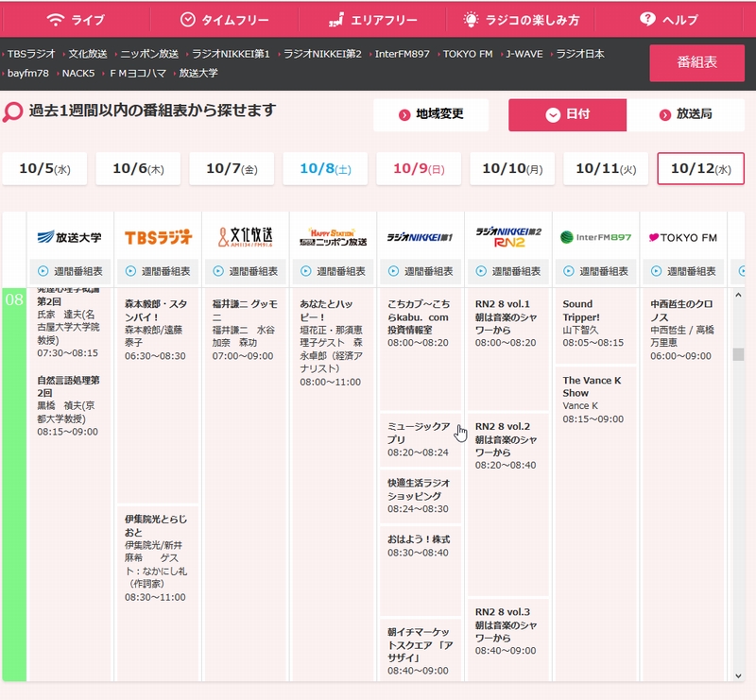Click the ラジオNIKKEI第2 RN2 logo
Image resolution: width=756 pixels, height=700 pixels.
point(508,237)
